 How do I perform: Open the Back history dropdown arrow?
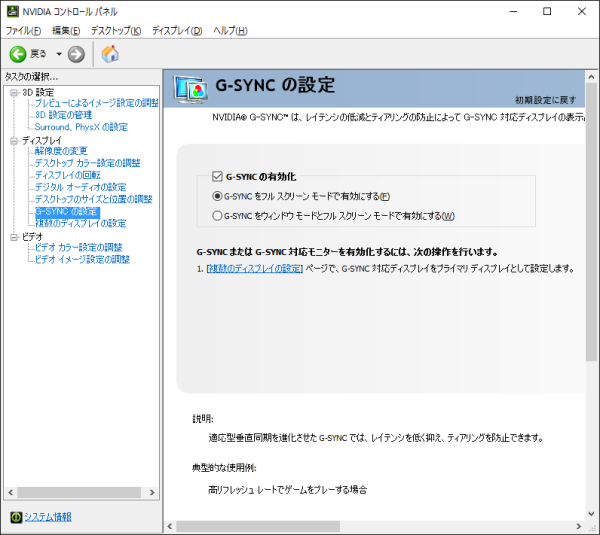(59, 54)
